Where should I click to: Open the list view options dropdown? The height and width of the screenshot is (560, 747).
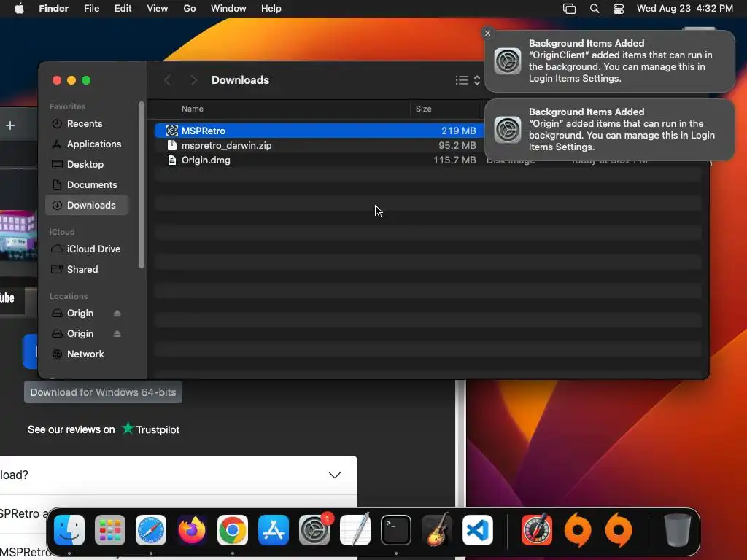468,80
